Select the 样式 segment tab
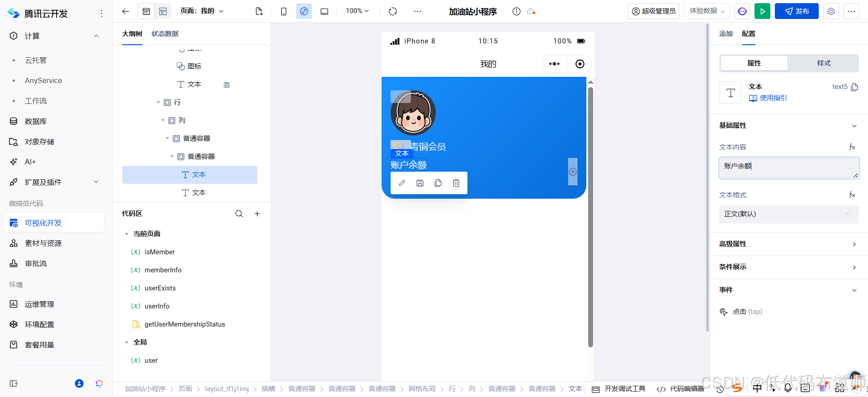Viewport: 868px width, 397px height. click(x=824, y=63)
